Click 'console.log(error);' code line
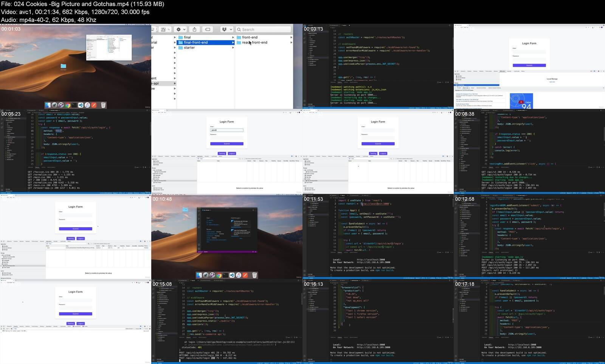Screen dimensions: 605x364 [507, 150]
